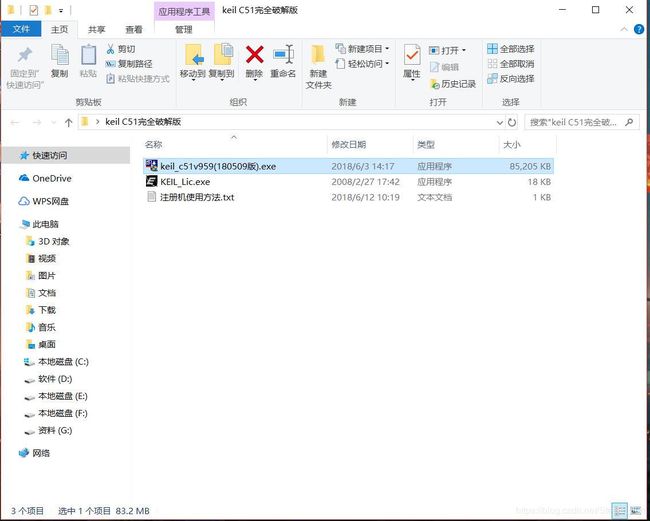Switch to the Share (共享) tab
Image resolution: width=650 pixels, height=521 pixels.
coord(97,29)
